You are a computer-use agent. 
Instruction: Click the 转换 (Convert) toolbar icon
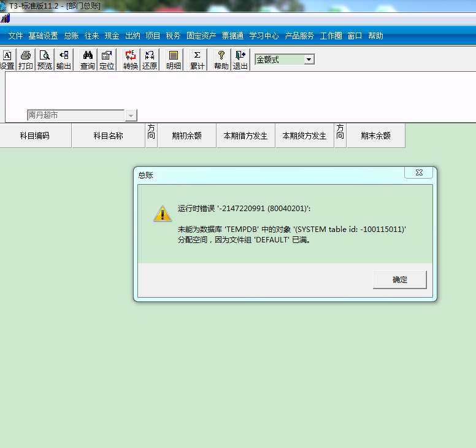[131, 60]
